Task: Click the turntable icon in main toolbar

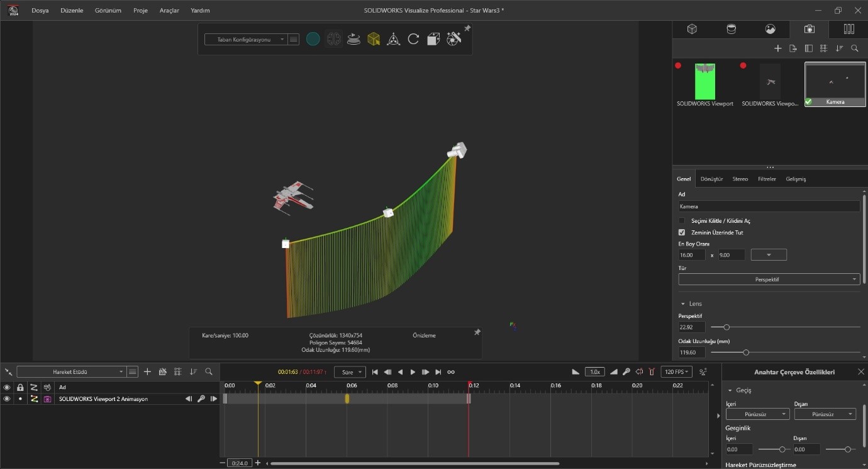Action: tap(353, 39)
